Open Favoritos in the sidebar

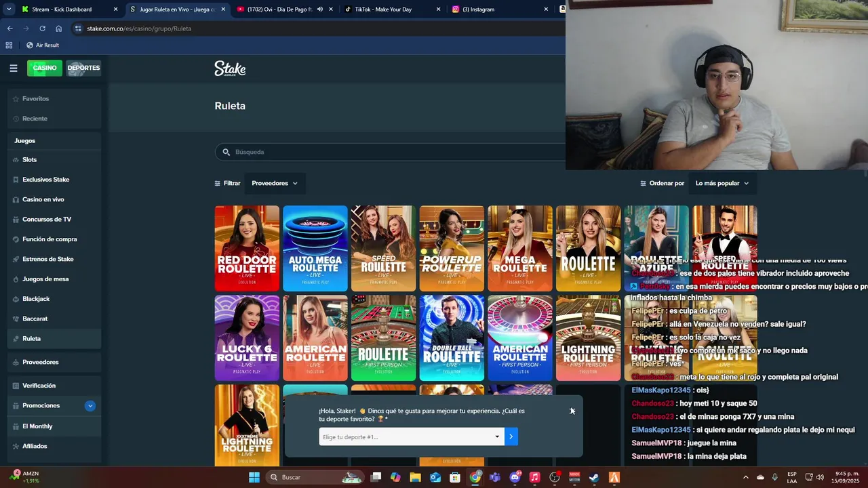tap(54, 99)
